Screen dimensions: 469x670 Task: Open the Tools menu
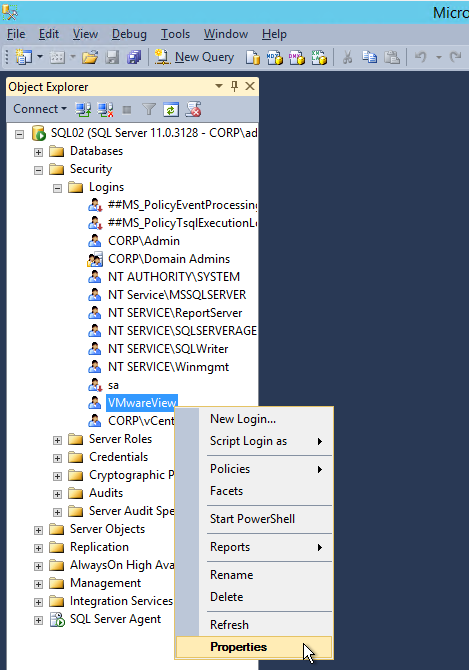point(175,34)
